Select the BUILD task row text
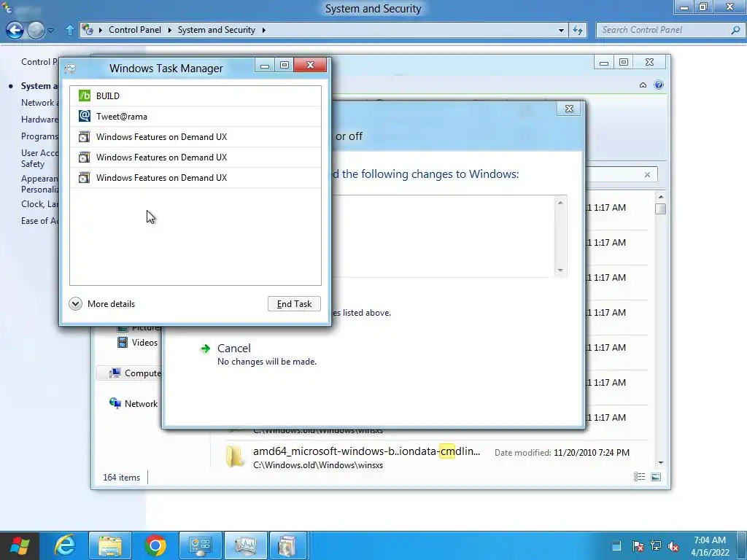 click(108, 96)
